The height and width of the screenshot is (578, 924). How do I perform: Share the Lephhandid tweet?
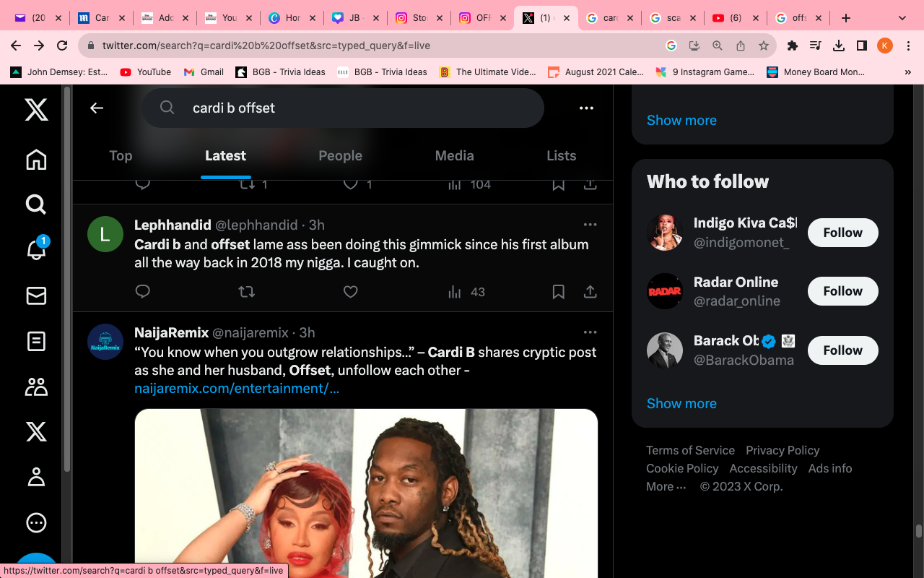(x=590, y=292)
